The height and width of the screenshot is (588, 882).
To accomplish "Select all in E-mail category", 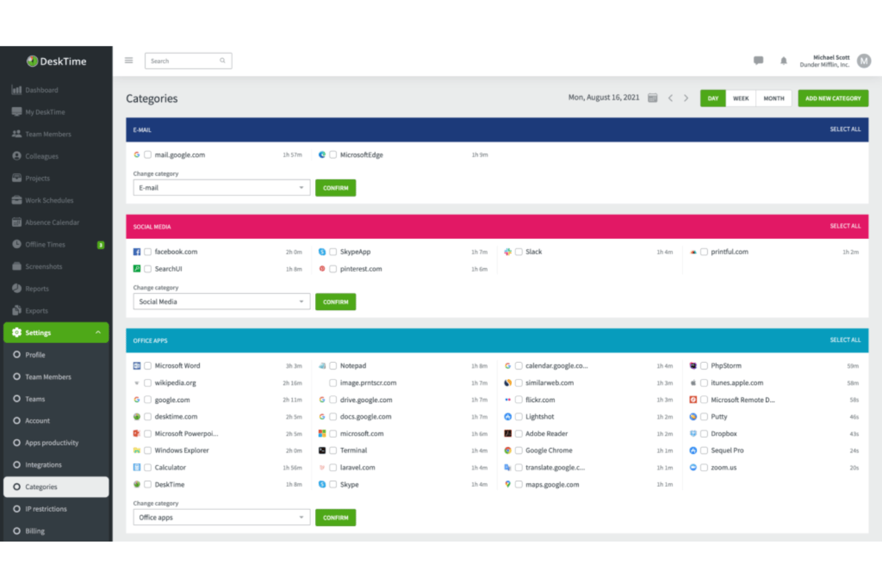I will (845, 129).
